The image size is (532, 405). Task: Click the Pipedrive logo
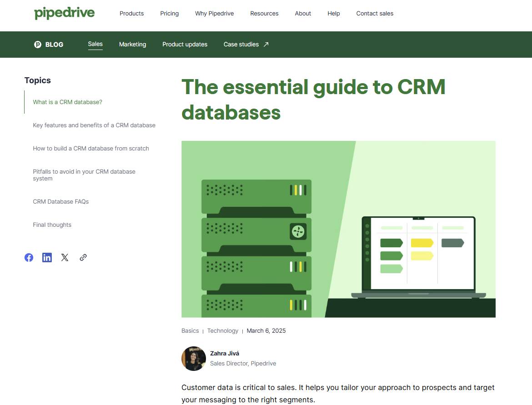click(x=64, y=13)
